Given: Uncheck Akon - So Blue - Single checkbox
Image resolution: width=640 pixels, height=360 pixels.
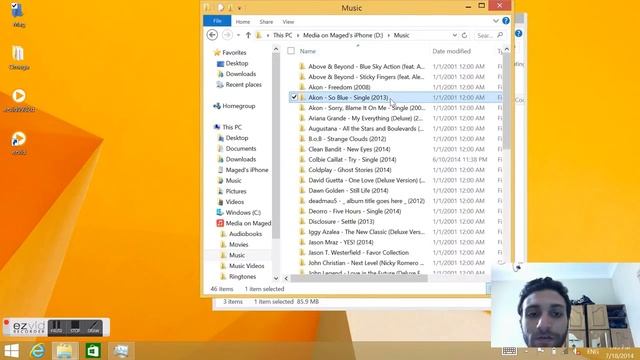Looking at the screenshot, I should click(294, 97).
